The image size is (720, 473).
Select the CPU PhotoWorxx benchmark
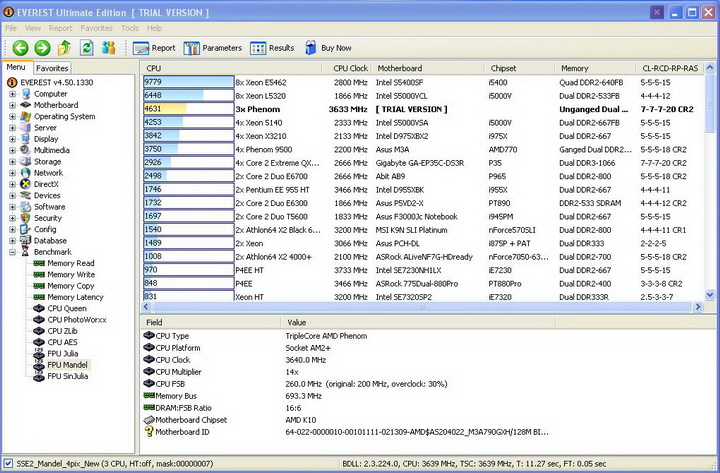tap(77, 320)
